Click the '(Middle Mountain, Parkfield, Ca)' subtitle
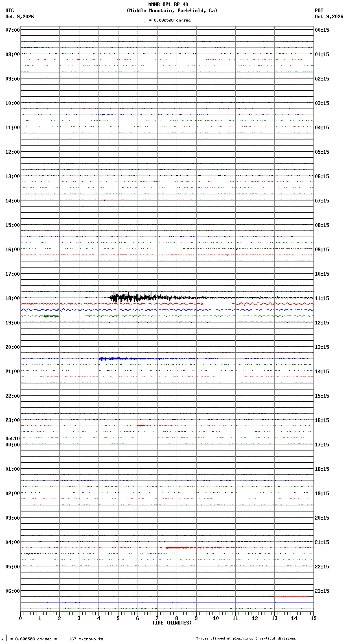Viewport: 346px width, 644px height. (x=172, y=11)
